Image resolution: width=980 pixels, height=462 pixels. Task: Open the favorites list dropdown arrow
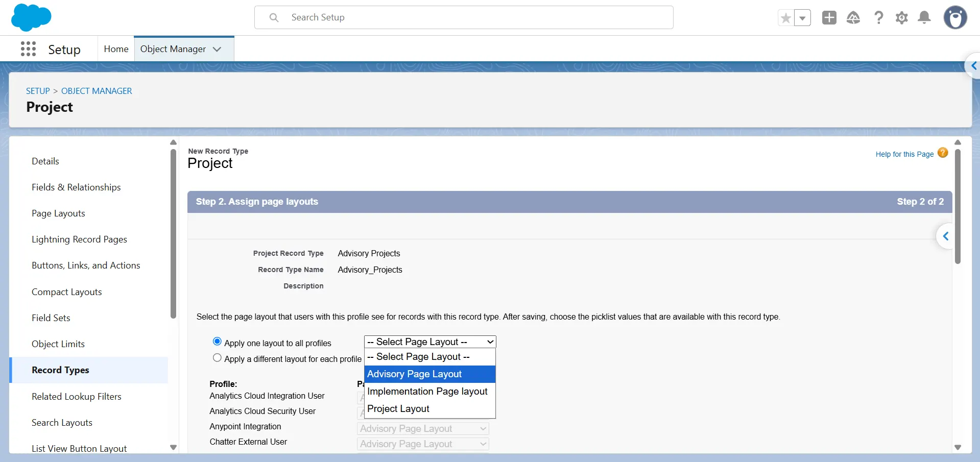click(803, 18)
